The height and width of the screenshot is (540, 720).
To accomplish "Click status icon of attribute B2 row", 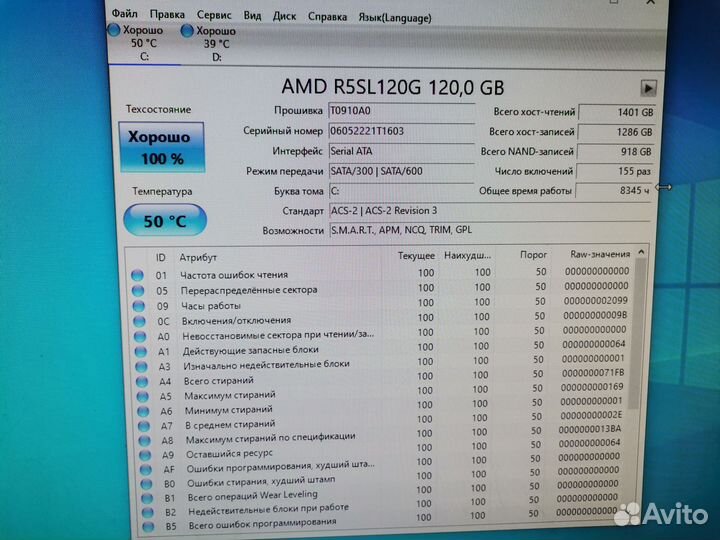I will pyautogui.click(x=147, y=512).
